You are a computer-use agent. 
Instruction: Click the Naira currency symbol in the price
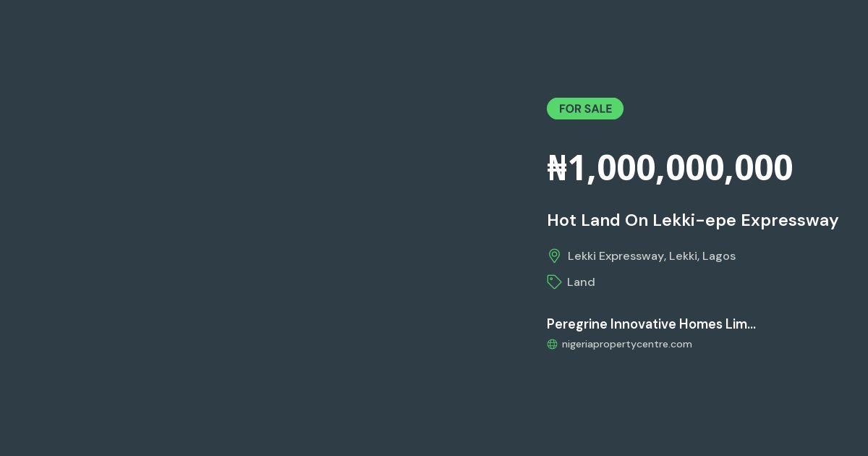[x=557, y=168]
